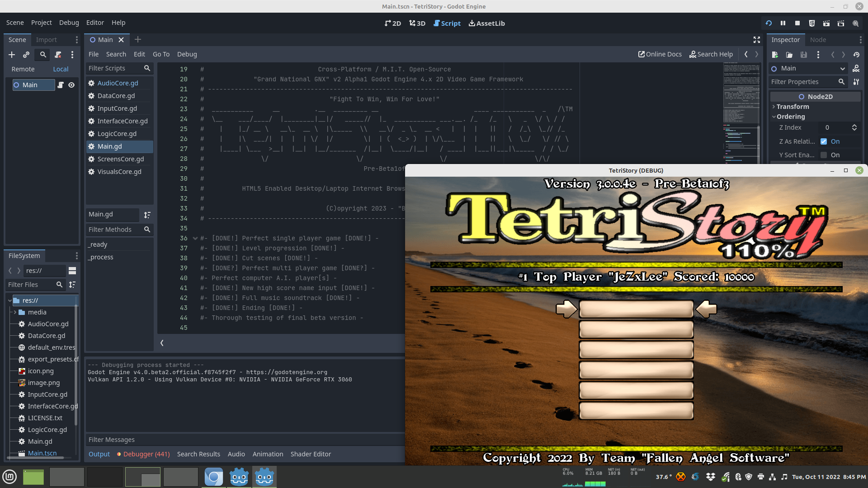868x488 pixels.
Task: Show the Shader Editor panel
Action: 311,454
